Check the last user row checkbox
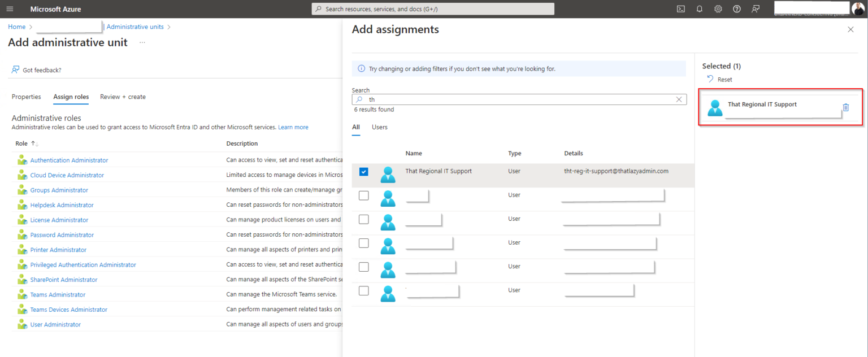Viewport: 868px width, 357px height. (x=364, y=290)
